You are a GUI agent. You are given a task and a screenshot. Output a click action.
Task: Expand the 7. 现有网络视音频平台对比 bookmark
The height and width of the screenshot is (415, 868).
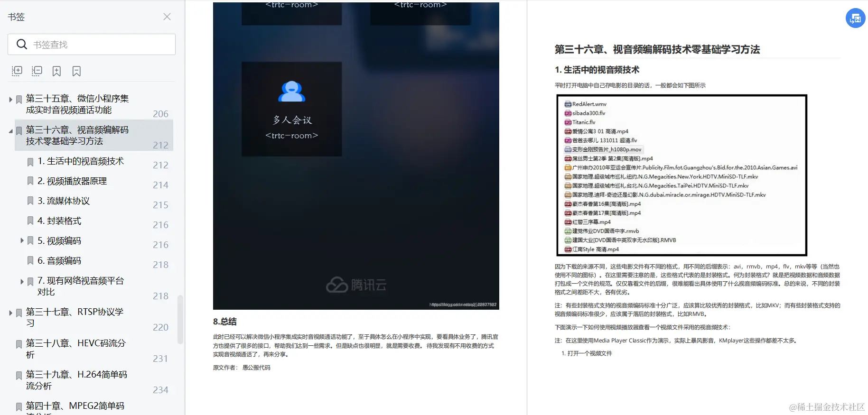[22, 281]
